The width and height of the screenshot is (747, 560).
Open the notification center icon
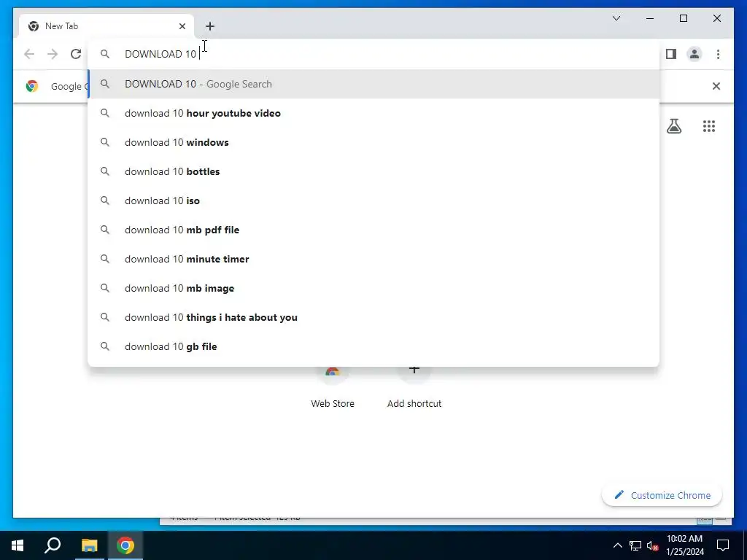(723, 545)
